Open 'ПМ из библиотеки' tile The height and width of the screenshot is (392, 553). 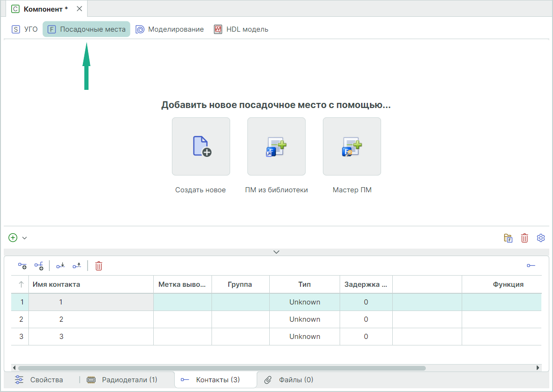[276, 146]
